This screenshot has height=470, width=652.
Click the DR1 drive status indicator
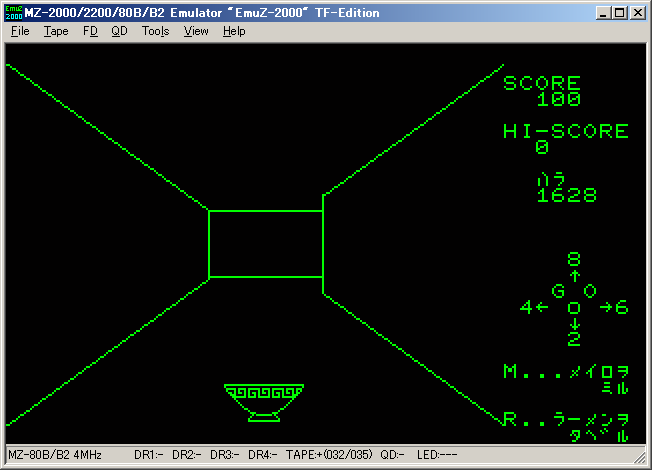[148, 454]
